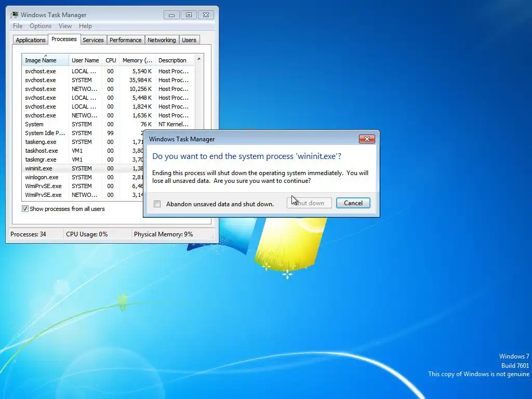Sort by Memory column header
Image resolution: width=532 pixels, height=399 pixels.
coord(137,60)
